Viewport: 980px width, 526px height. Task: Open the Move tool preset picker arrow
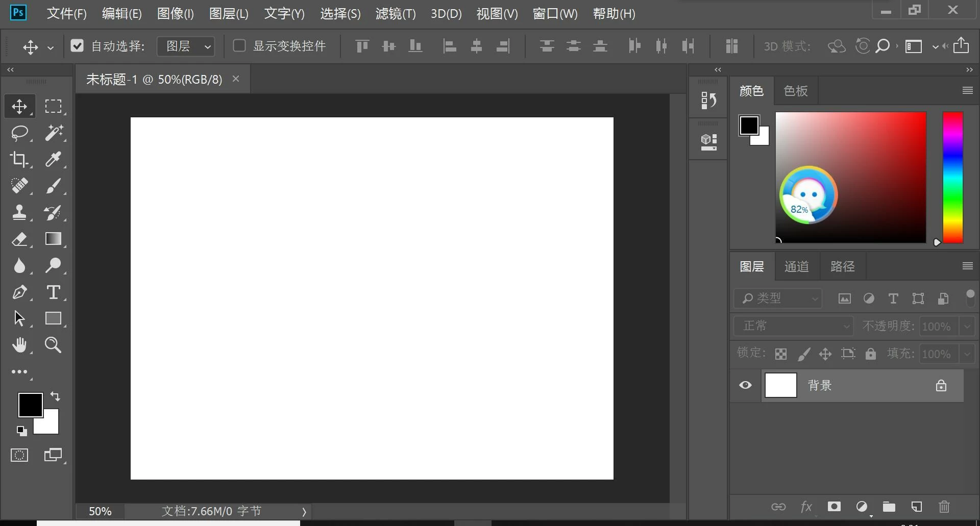point(51,47)
